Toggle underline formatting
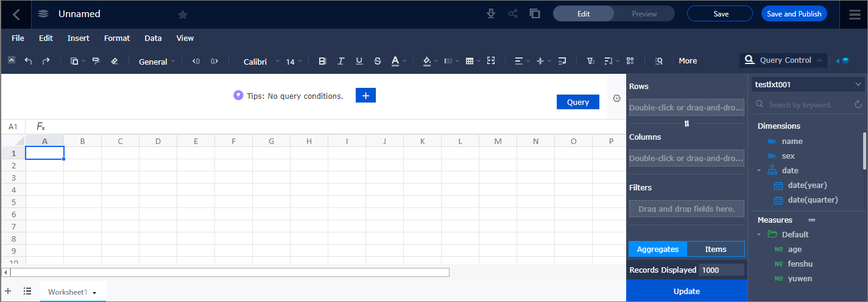 tap(359, 61)
